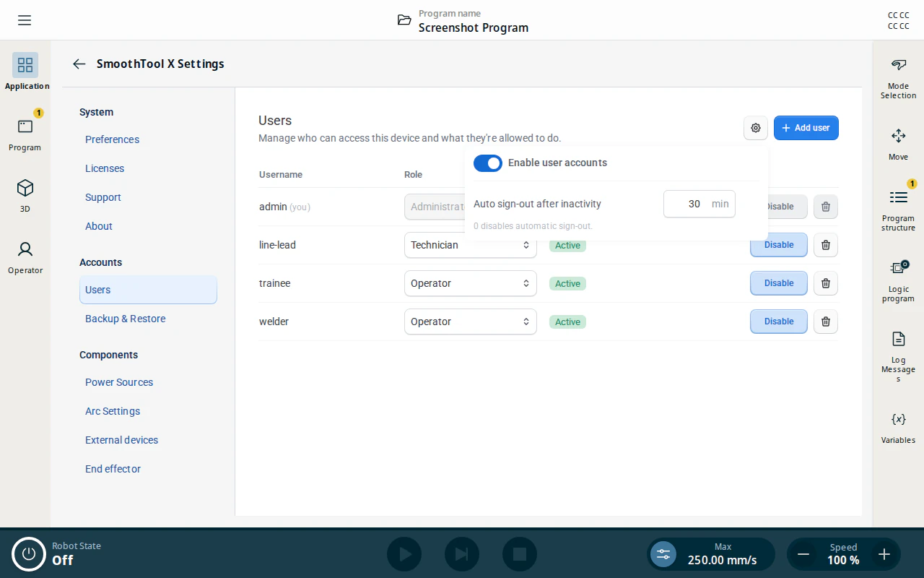Delete the welder user
Screen dimensions: 924x578
click(826, 322)
